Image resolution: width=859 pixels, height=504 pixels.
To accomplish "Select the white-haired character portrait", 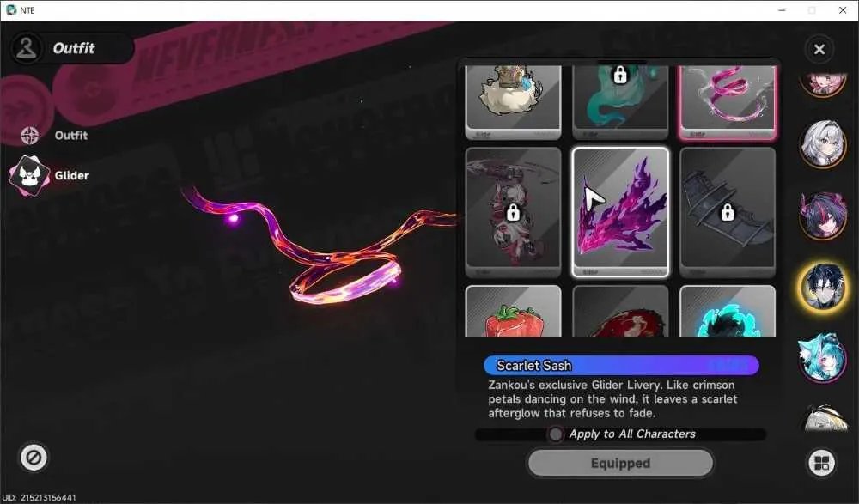I will pos(822,143).
